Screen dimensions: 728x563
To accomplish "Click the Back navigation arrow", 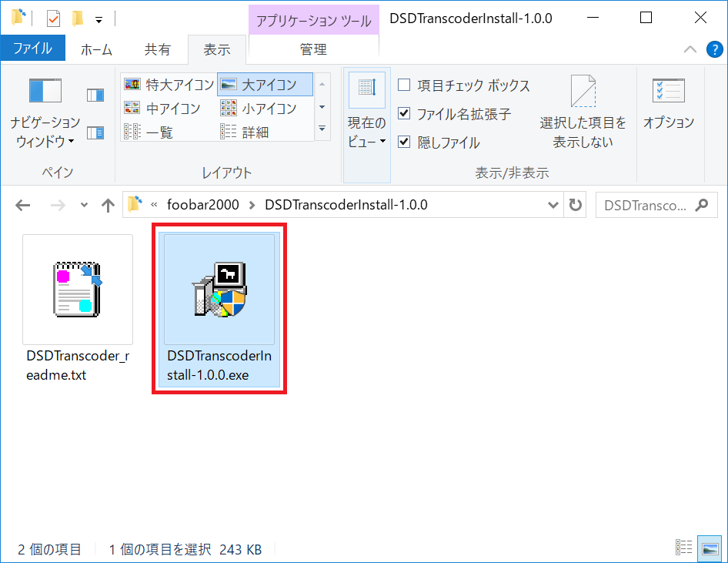I will (x=23, y=205).
